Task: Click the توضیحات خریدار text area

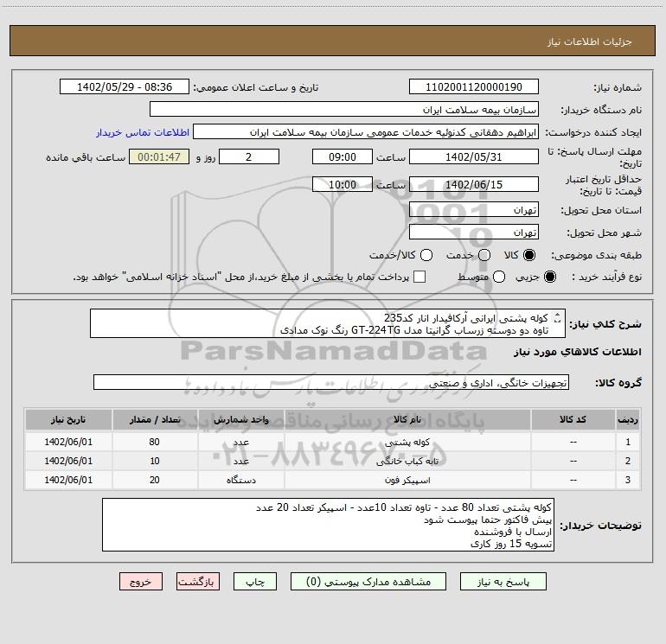Action: (328, 525)
